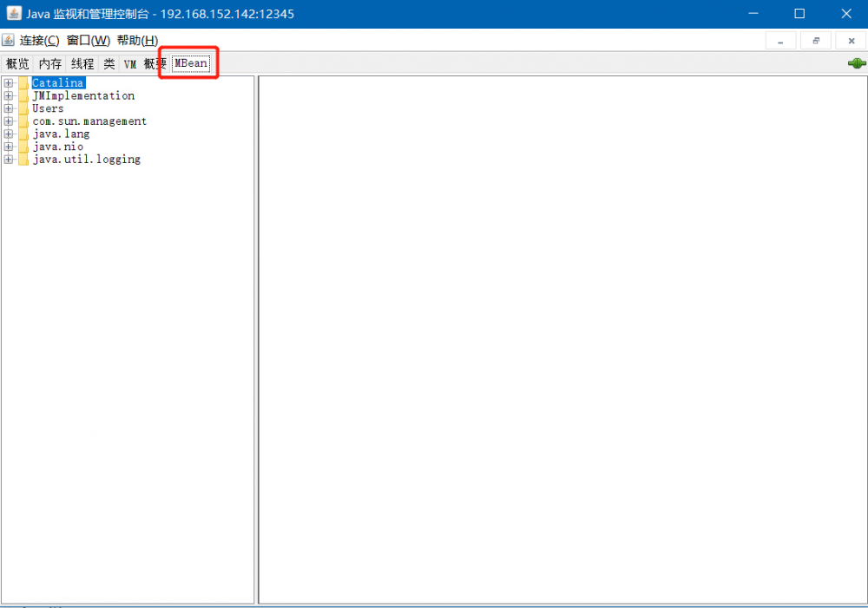868x608 pixels.
Task: Click the java.lang folder icon
Action: click(22, 134)
